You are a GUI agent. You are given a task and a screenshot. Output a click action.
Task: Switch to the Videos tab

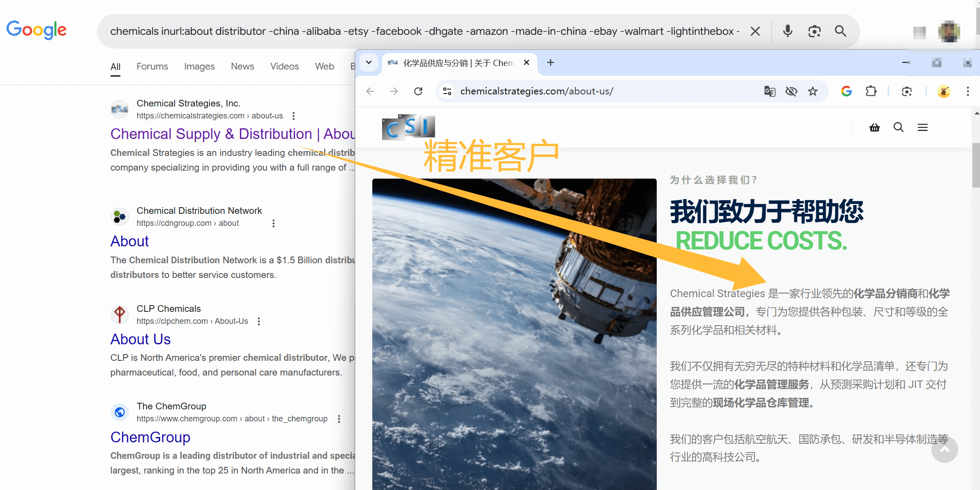284,66
